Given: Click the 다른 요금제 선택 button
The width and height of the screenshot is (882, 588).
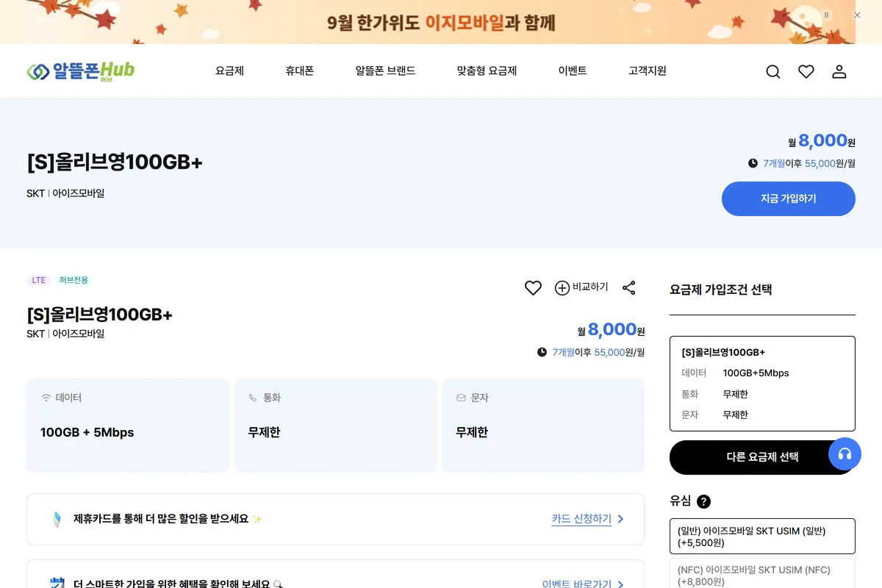Looking at the screenshot, I should (x=762, y=457).
